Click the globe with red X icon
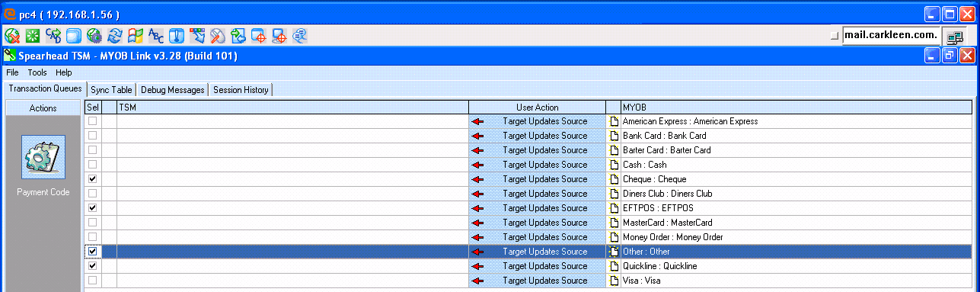Screen dimensions: 980x292 point(12,35)
